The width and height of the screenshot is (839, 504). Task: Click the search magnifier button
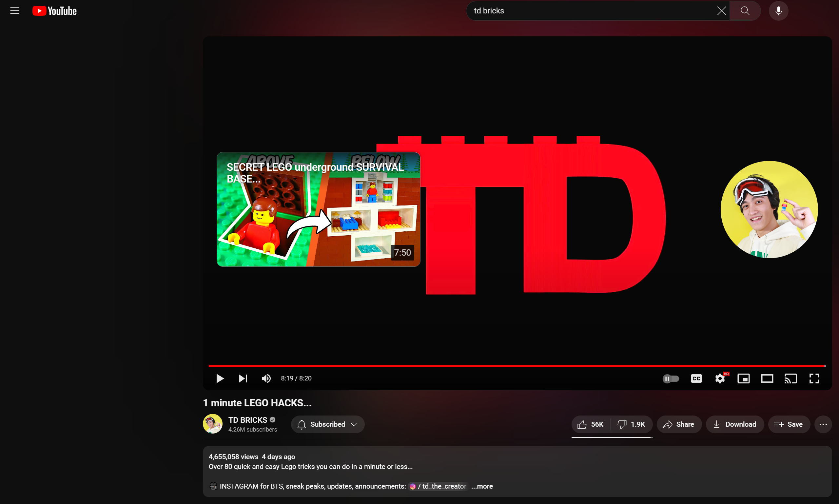click(745, 11)
